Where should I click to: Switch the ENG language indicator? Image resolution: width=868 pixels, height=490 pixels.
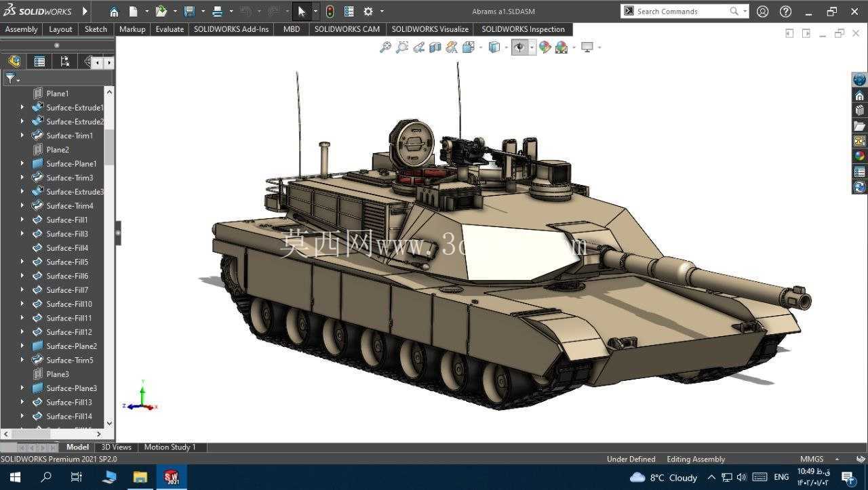tap(781, 477)
